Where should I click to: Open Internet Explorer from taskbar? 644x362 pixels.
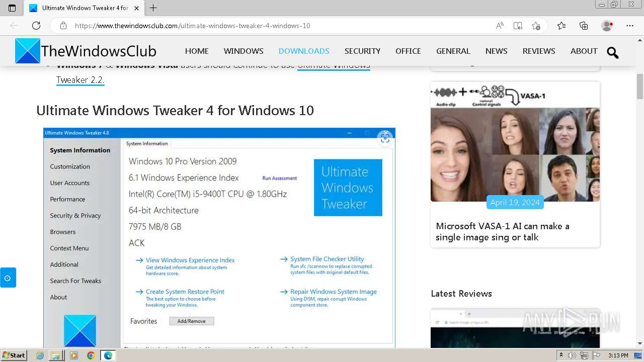(40, 355)
